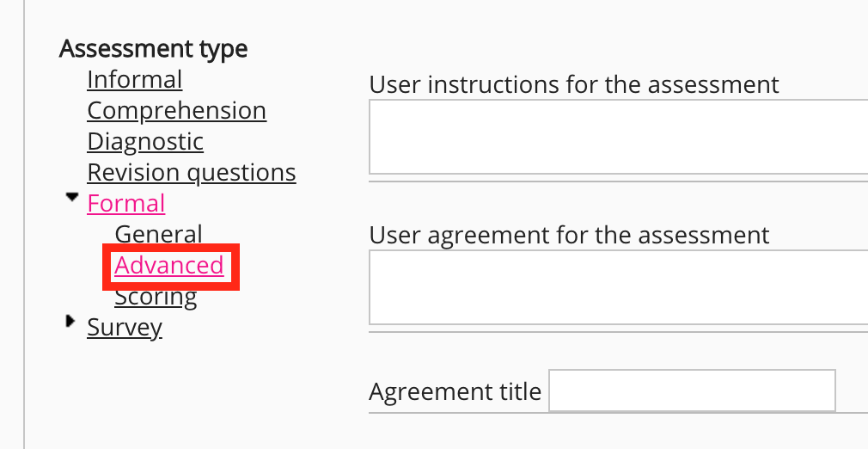Click inside the User agreement text box

(x=618, y=287)
